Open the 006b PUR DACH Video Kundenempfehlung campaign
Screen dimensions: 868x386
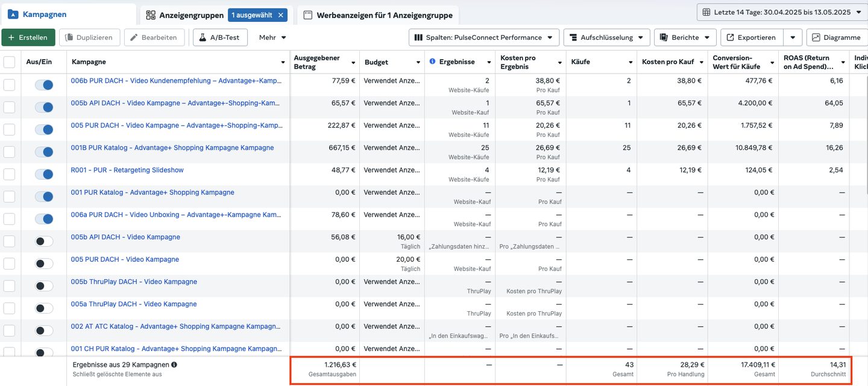click(177, 80)
